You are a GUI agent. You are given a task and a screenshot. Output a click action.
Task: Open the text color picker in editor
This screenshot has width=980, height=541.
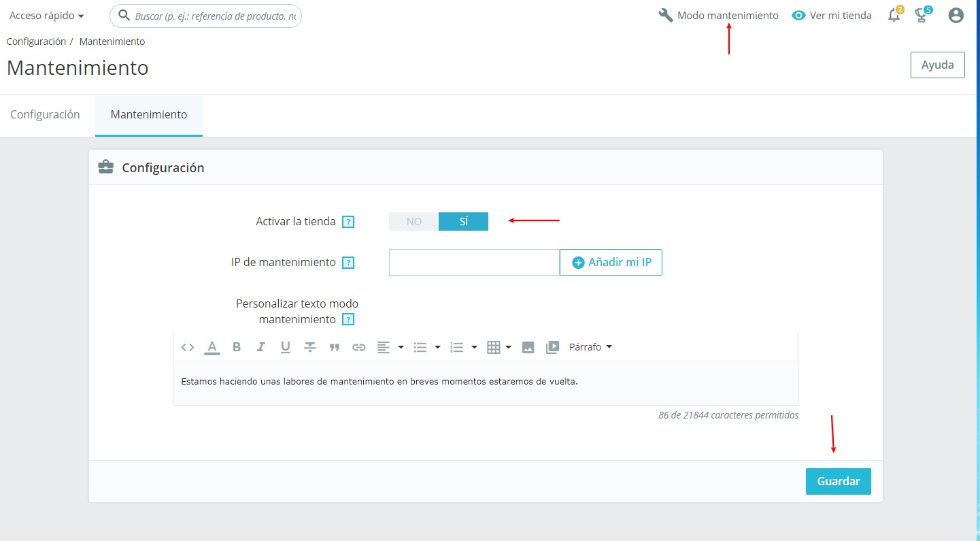[x=212, y=347]
